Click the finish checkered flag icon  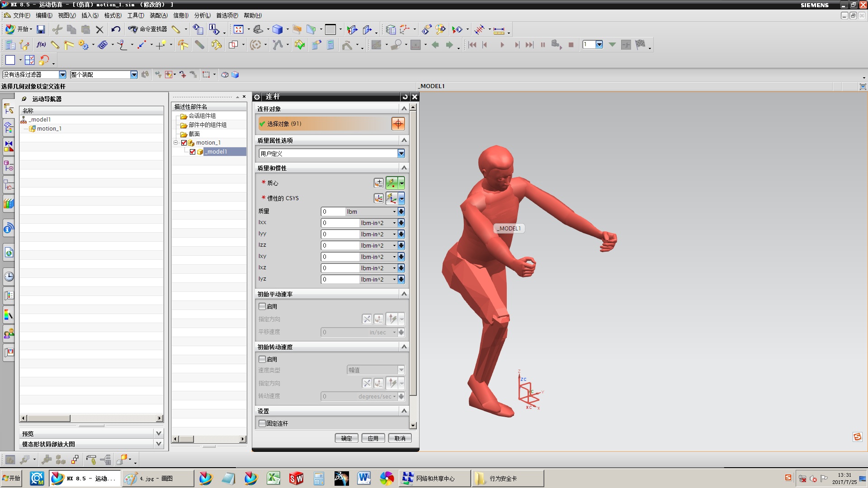(x=640, y=45)
